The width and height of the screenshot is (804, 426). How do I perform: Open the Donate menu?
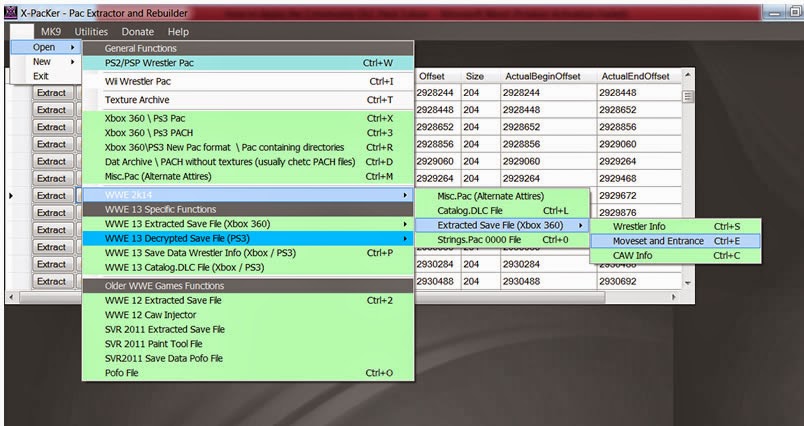[137, 32]
